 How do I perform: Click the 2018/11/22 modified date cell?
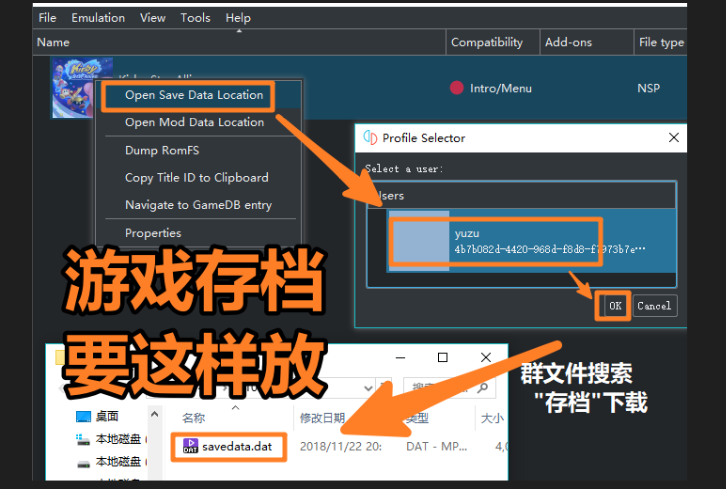341,446
